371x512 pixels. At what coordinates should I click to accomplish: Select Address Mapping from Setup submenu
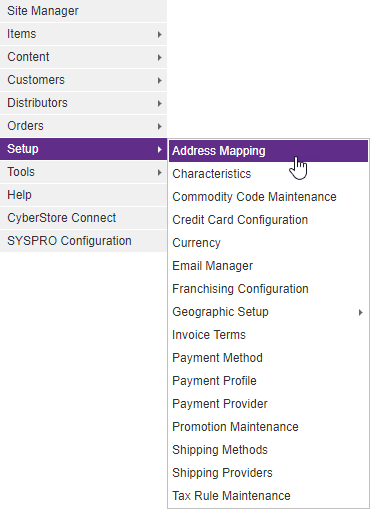coord(268,151)
